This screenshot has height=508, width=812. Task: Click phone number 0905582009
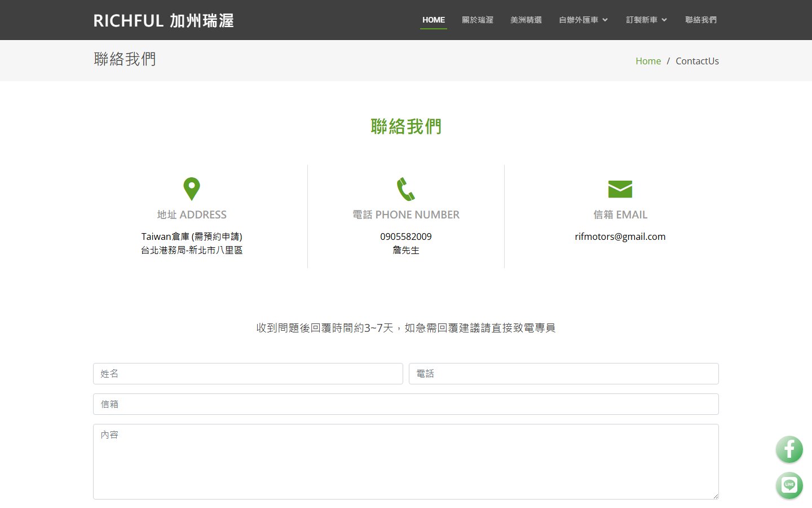tap(405, 237)
